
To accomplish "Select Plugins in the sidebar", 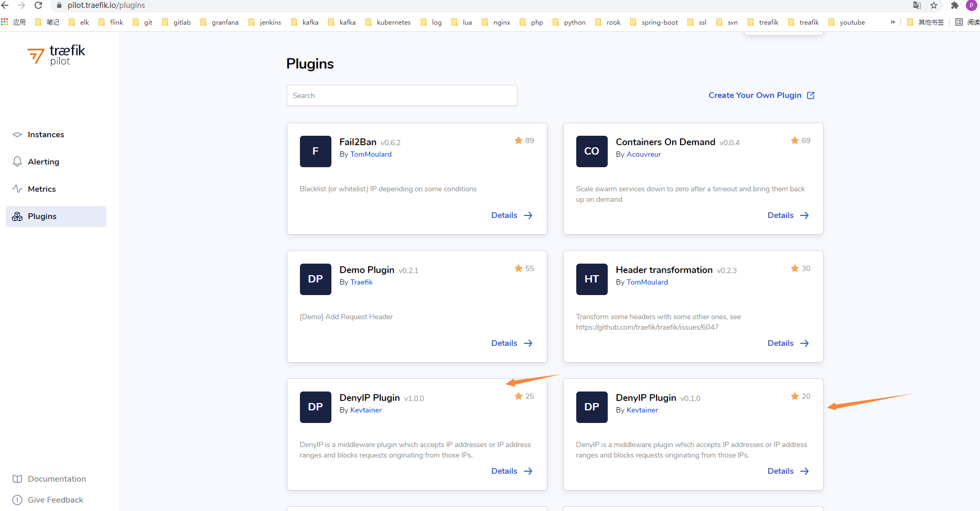I will pos(56,216).
